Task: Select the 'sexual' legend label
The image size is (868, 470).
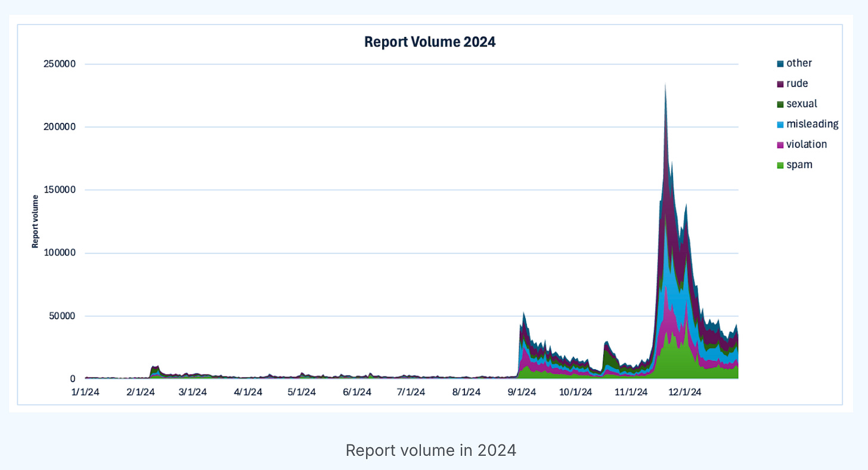Action: click(802, 104)
